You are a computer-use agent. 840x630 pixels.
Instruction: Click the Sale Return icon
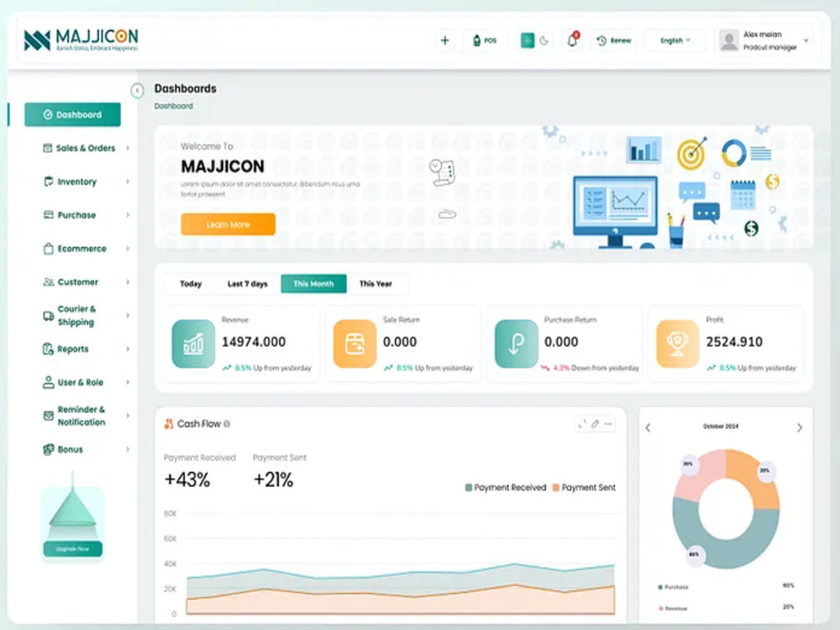click(x=354, y=344)
